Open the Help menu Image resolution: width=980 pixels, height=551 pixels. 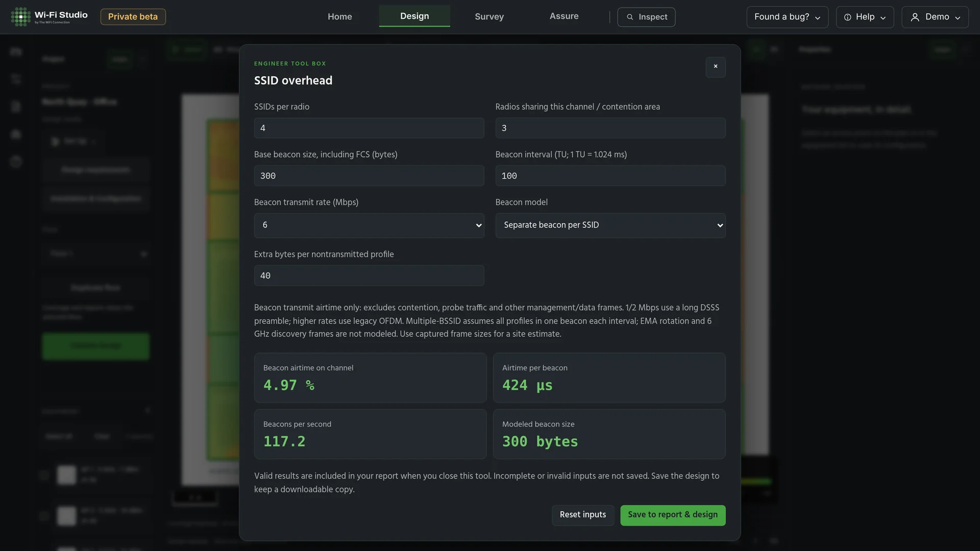pos(865,17)
